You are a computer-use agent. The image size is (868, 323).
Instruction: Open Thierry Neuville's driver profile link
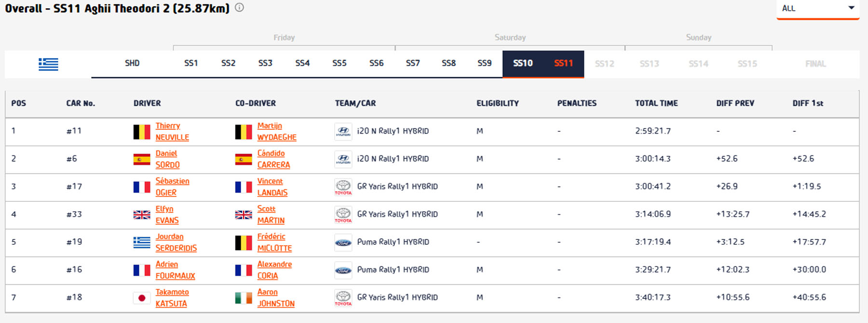(172, 131)
